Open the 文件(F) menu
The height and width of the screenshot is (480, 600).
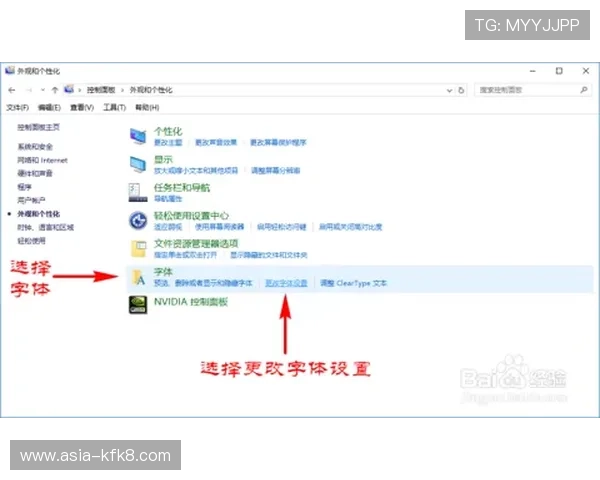pos(17,108)
